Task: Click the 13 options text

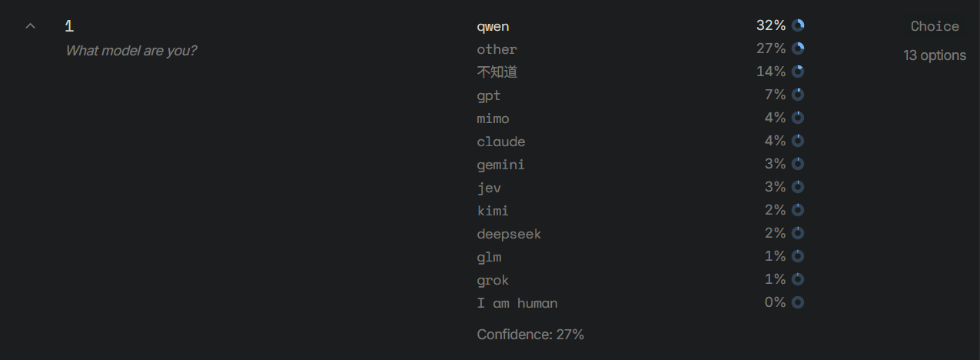Action: point(935,55)
